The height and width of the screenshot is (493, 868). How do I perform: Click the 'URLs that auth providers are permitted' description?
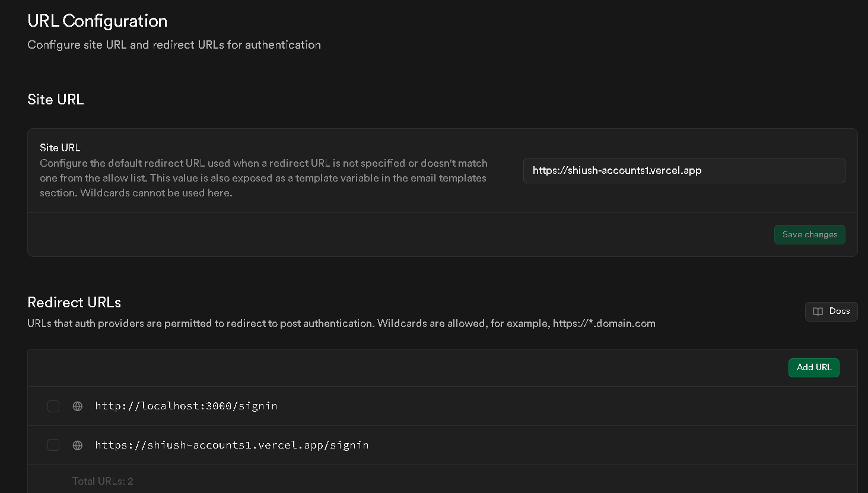click(289, 323)
